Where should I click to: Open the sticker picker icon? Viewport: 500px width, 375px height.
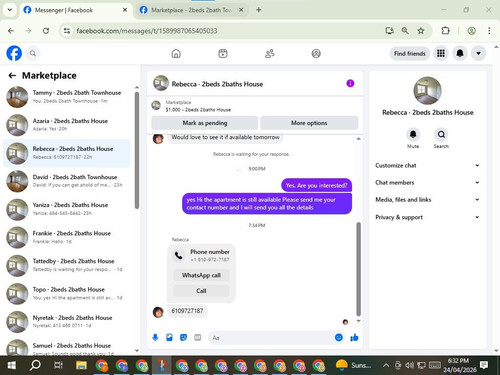pos(183,338)
